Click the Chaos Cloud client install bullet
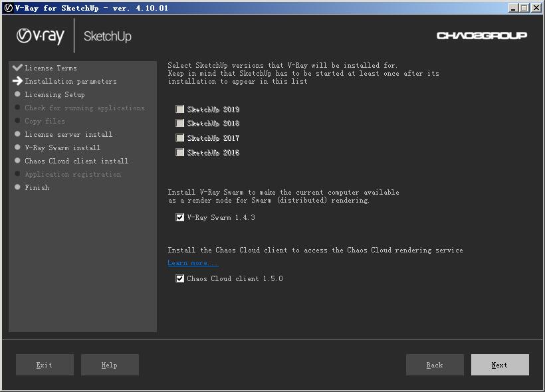545x392 pixels. [17, 160]
